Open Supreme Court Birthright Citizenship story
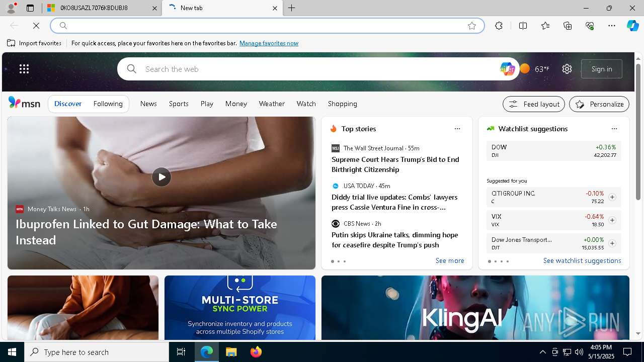Screen dimensions: 644x362 click(x=396, y=164)
